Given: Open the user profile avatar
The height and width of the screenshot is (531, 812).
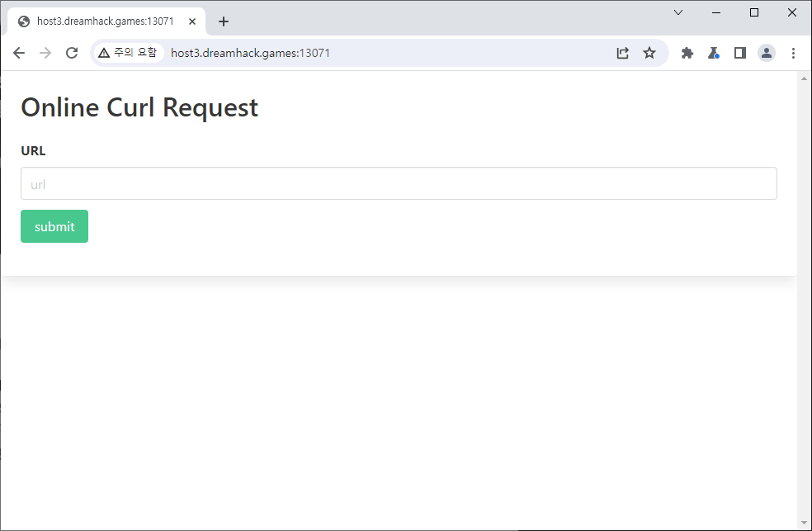Looking at the screenshot, I should point(767,53).
